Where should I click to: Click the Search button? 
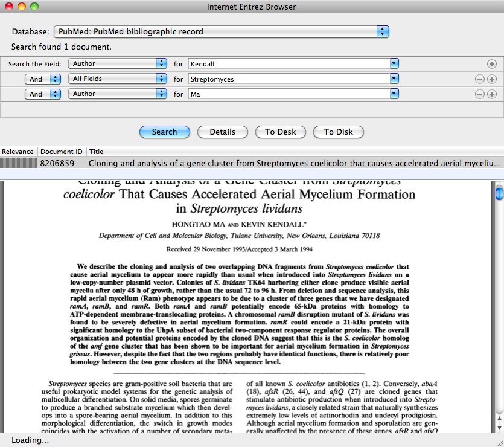[x=164, y=132]
